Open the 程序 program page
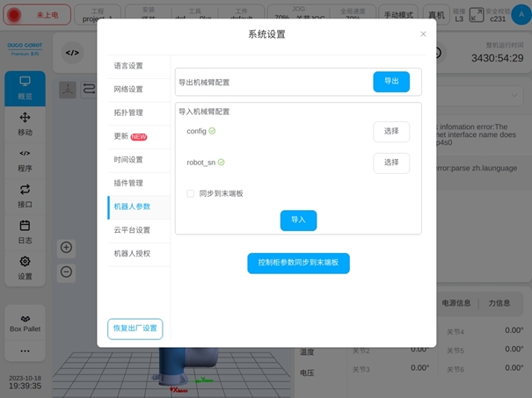The height and width of the screenshot is (398, 532). [x=25, y=160]
